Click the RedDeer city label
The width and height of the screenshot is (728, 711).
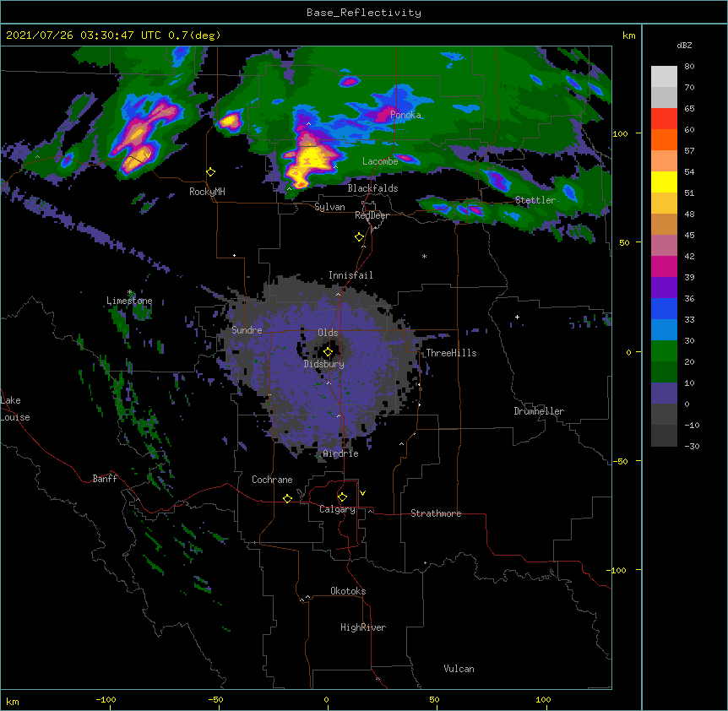point(372,215)
